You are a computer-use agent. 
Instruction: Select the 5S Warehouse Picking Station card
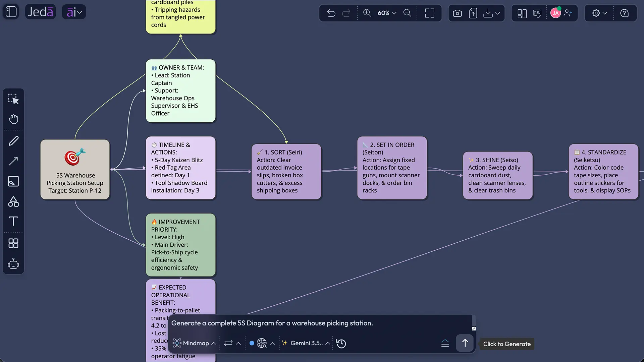tap(75, 170)
